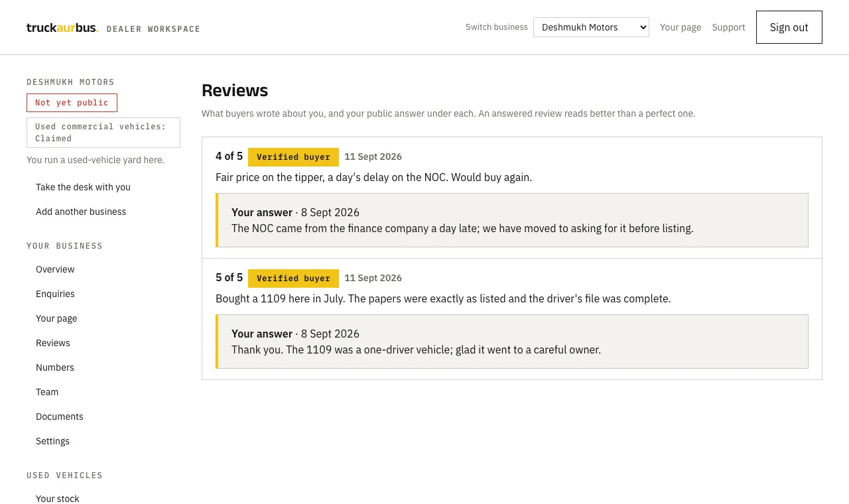This screenshot has height=504, width=849.
Task: Click 11 Sept 2026 date on 5 of 5 review
Action: 373,279
